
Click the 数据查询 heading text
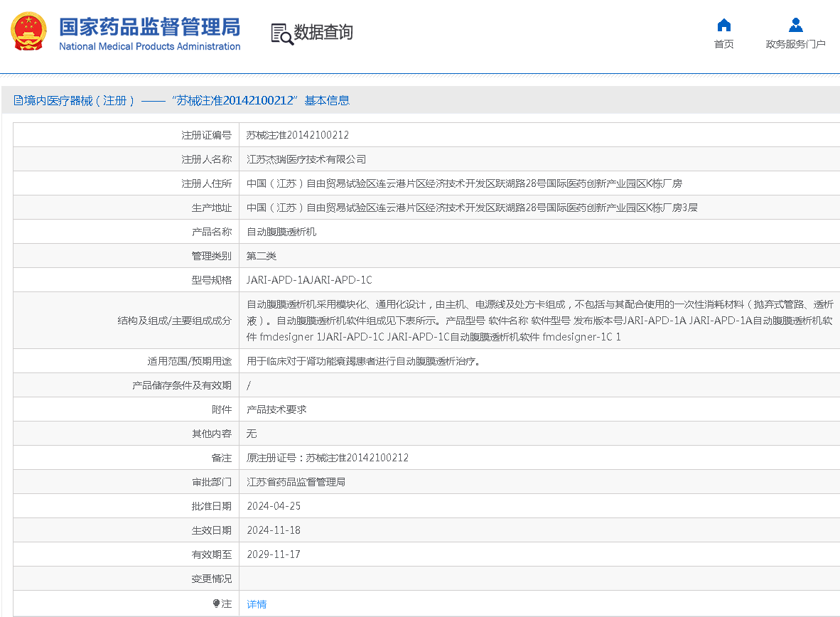323,32
